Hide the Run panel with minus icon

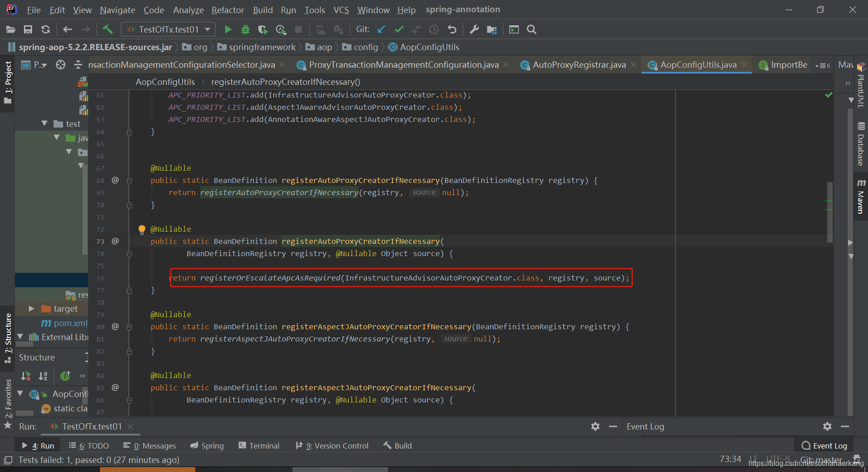pyautogui.click(x=613, y=426)
